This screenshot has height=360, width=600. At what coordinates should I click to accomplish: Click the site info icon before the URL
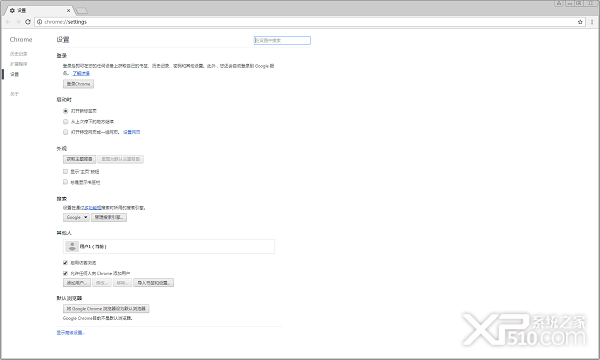(39, 22)
